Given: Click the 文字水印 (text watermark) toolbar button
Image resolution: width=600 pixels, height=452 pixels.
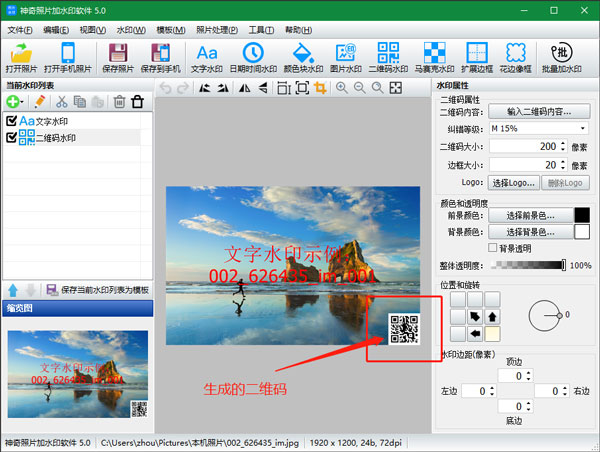Looking at the screenshot, I should tap(206, 59).
